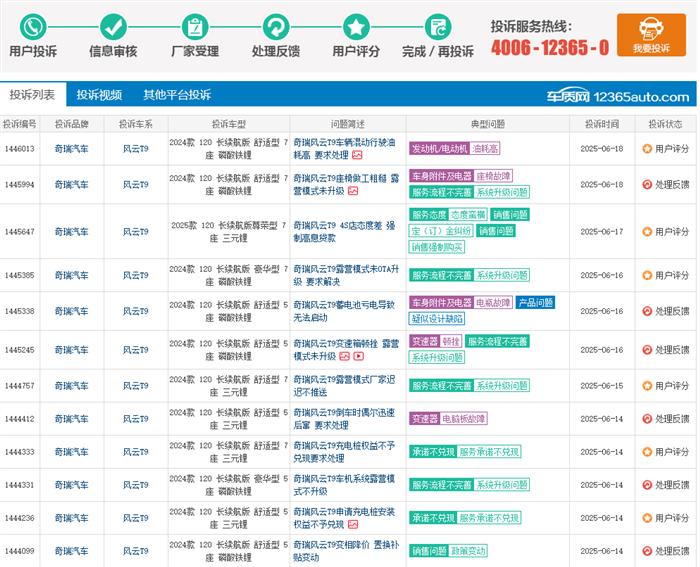The width and height of the screenshot is (700, 567).
Task: Open image icon in complaint 1444236 description
Action: click(x=353, y=525)
